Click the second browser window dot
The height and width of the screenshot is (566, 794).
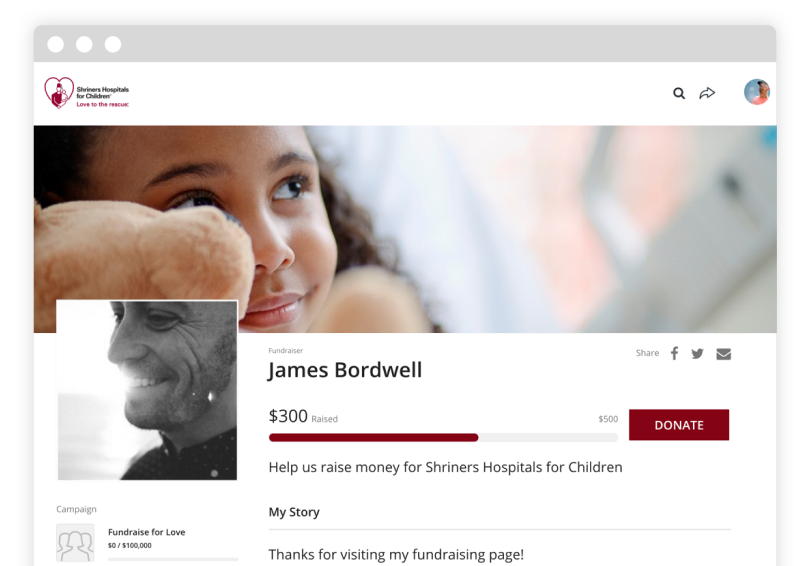(84, 44)
